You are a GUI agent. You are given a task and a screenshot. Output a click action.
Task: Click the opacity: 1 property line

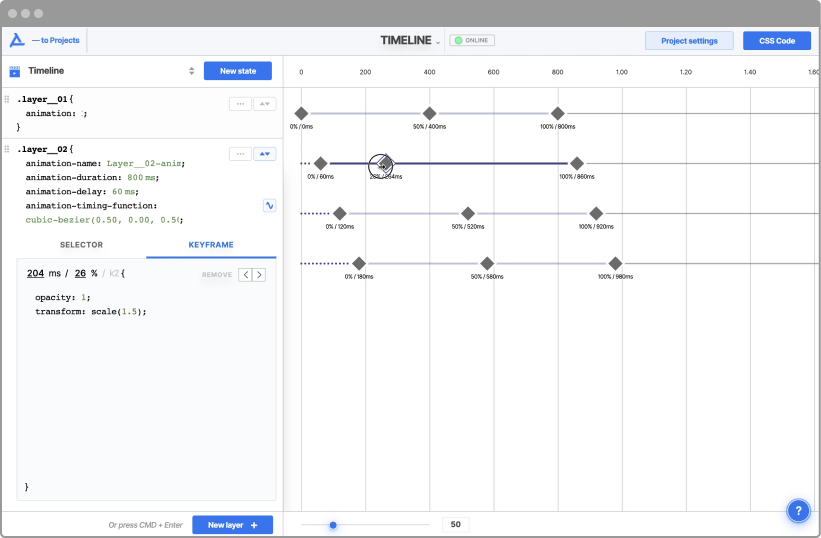click(x=62, y=297)
